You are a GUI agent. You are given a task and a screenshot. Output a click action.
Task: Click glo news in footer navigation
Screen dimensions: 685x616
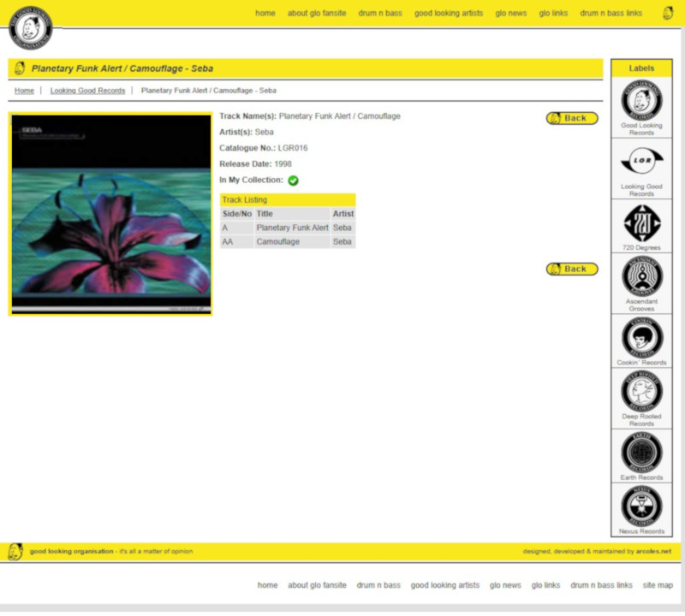[505, 585]
